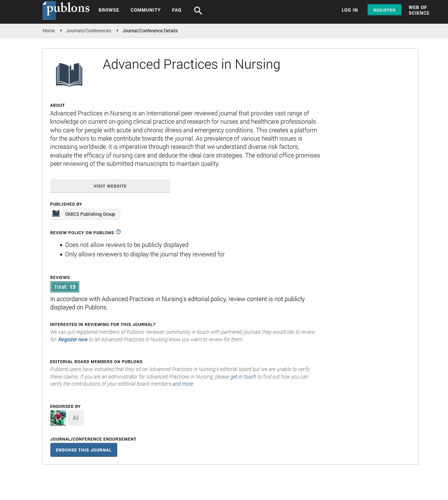Image resolution: width=448 pixels, height=500 pixels.
Task: Click Log In
Action: pyautogui.click(x=350, y=10)
